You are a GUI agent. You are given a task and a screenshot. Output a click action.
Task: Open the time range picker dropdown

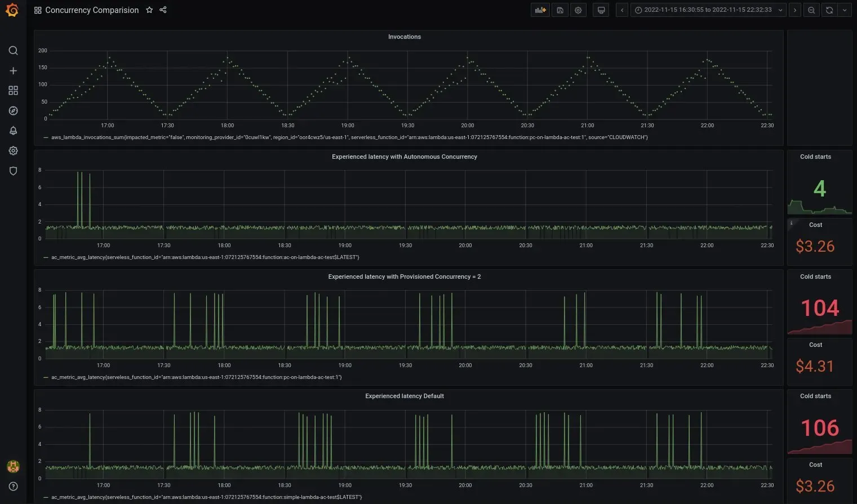(708, 10)
